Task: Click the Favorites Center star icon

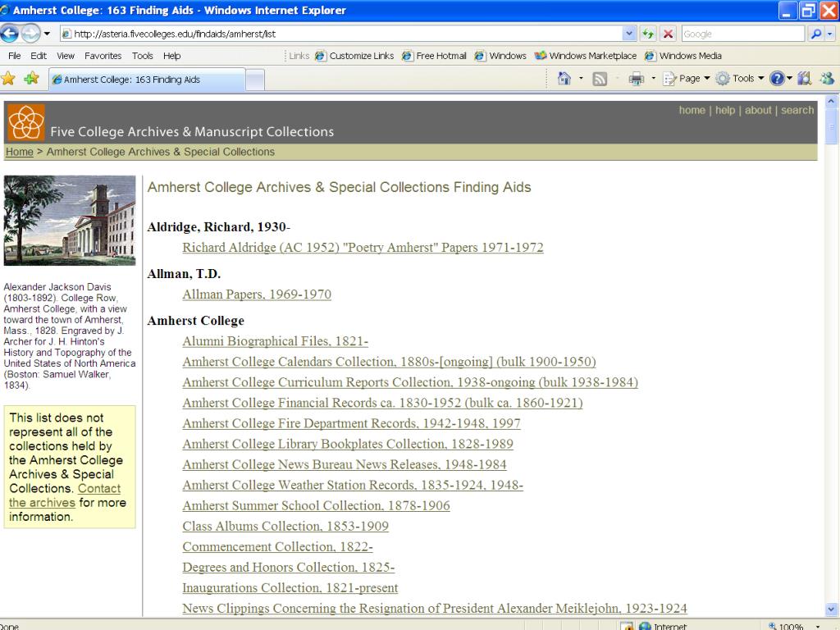Action: tap(8, 78)
